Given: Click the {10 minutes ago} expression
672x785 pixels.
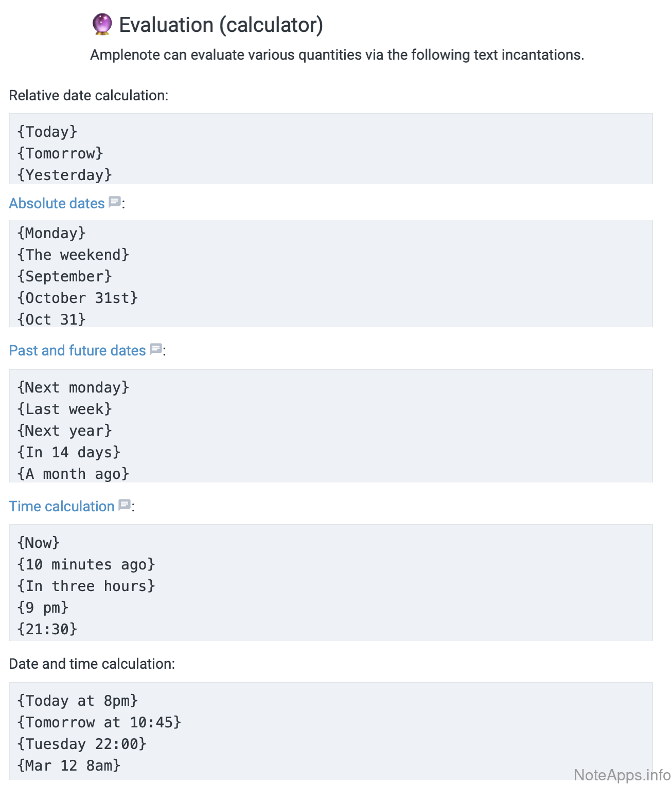Looking at the screenshot, I should click(x=86, y=564).
